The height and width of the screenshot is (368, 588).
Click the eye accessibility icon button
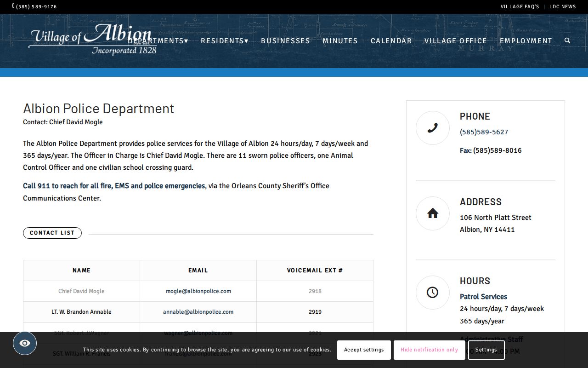point(25,343)
